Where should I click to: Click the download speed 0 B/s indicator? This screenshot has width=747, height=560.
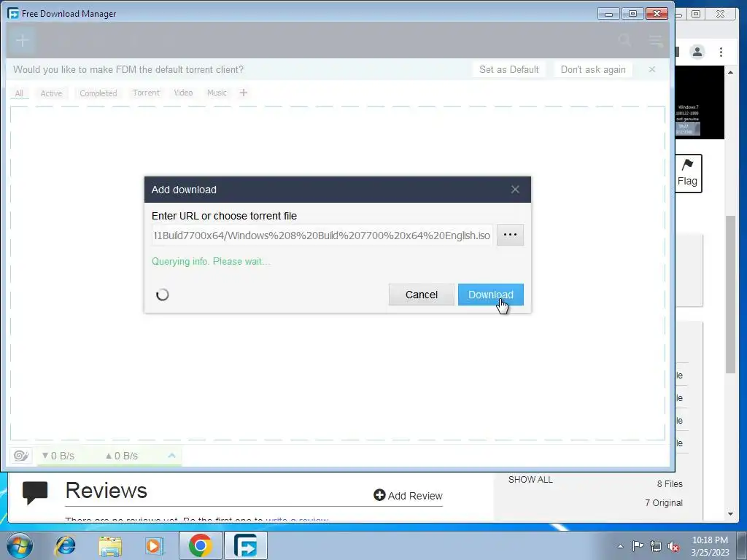(58, 456)
